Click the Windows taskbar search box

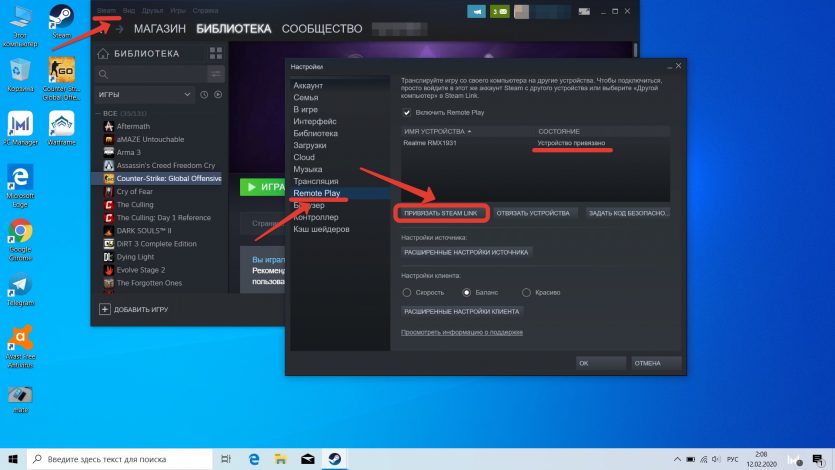(120, 459)
